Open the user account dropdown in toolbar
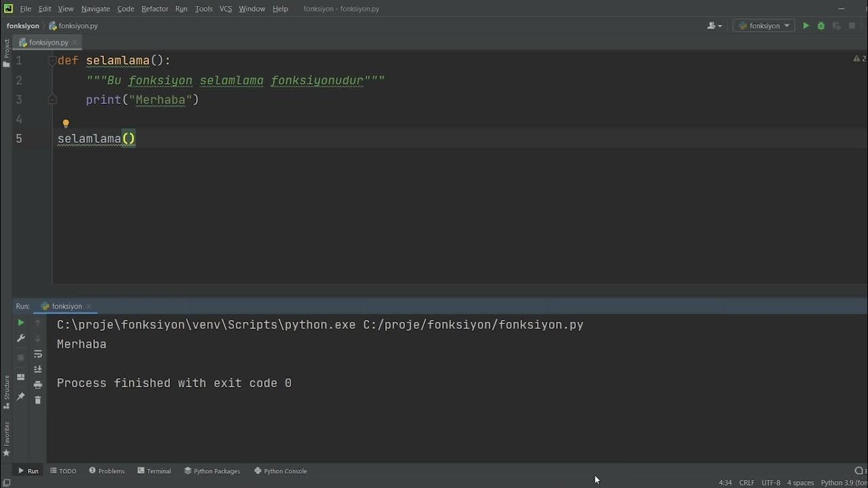 (x=715, y=26)
